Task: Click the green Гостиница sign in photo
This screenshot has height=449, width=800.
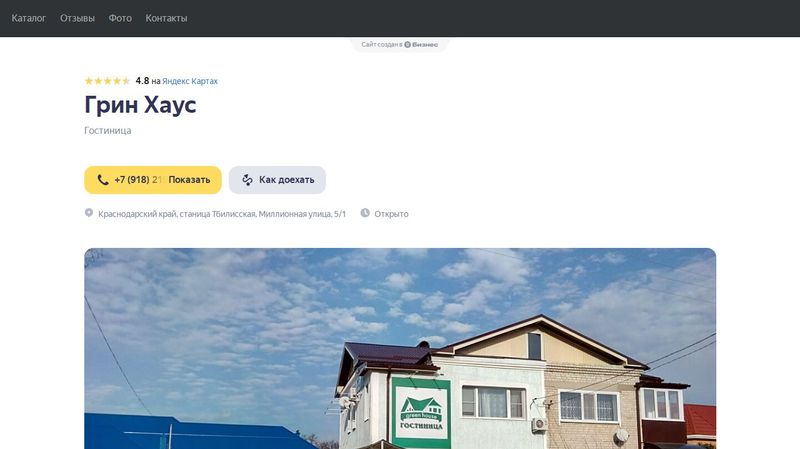Action: click(x=421, y=410)
